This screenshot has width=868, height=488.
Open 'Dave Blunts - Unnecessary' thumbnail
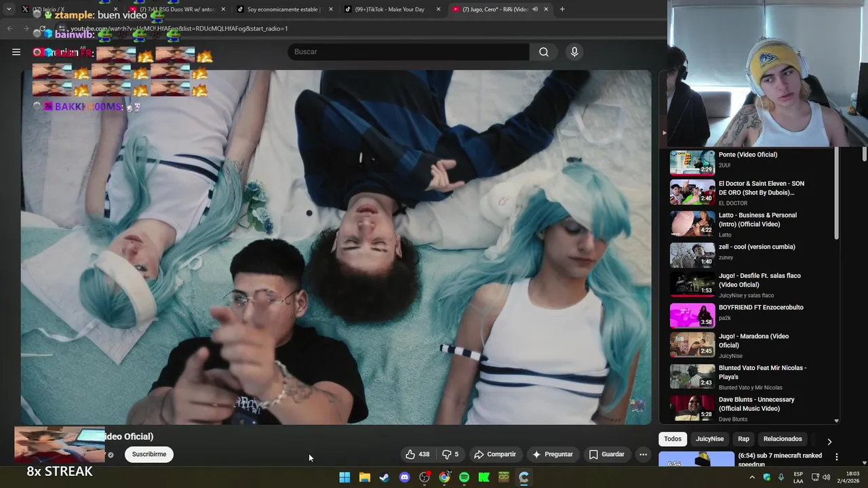point(692,408)
